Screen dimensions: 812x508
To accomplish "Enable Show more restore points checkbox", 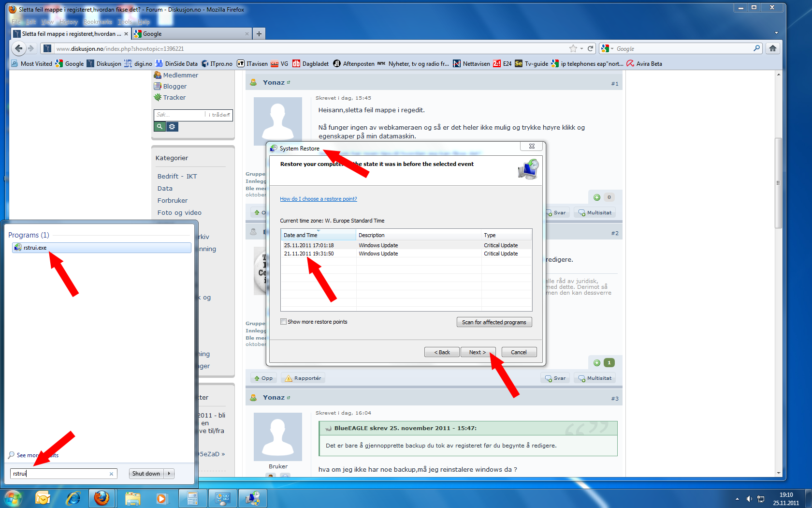I will tap(284, 322).
